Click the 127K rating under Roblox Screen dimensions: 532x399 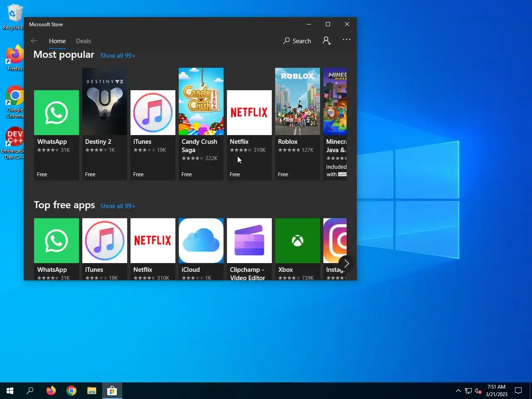308,150
